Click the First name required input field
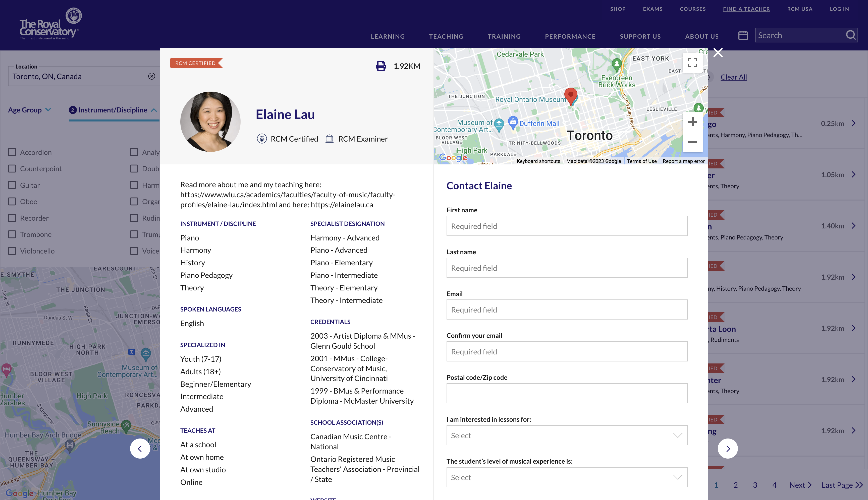This screenshot has width=868, height=500. (567, 226)
